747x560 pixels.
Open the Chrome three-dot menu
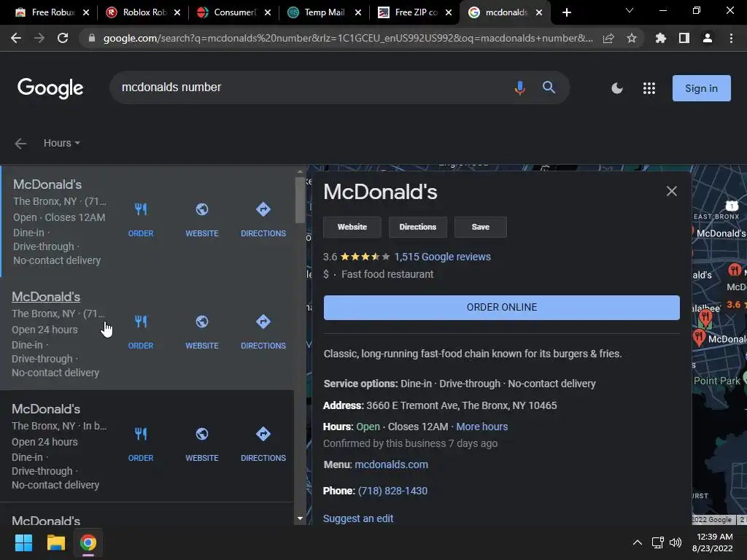click(x=731, y=38)
